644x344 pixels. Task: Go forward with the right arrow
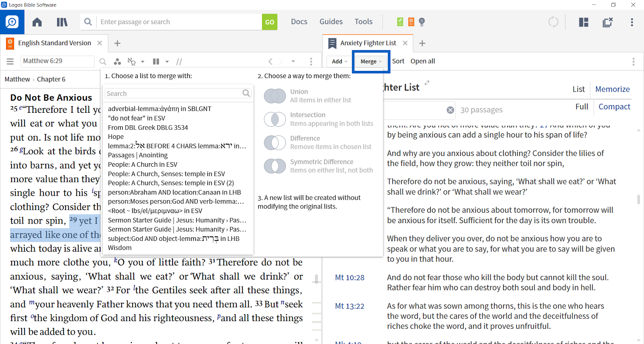tap(281, 61)
